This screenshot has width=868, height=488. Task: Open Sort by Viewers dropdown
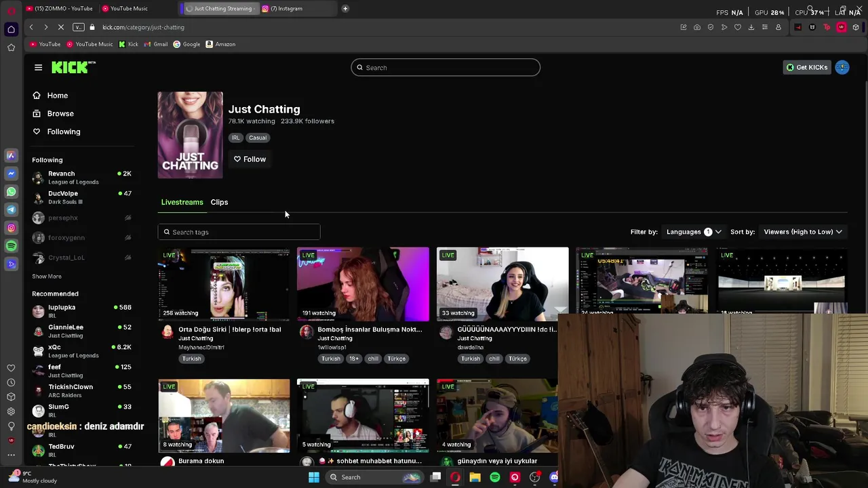tap(803, 232)
